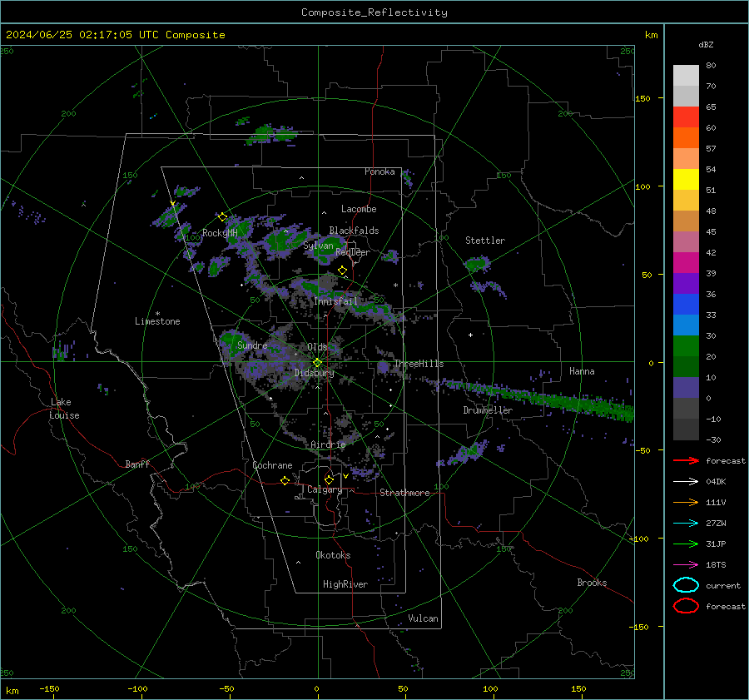Click the magenta 18TS arrow in legend
Screen dimensions: 749x700
pyautogui.click(x=686, y=565)
